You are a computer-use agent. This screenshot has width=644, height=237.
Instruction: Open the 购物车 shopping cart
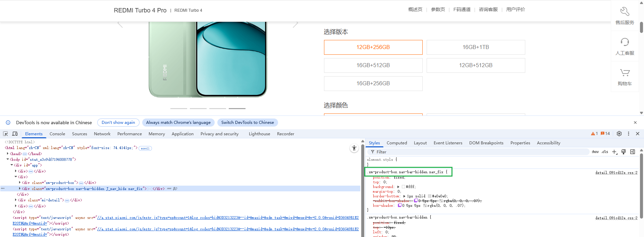(x=625, y=77)
